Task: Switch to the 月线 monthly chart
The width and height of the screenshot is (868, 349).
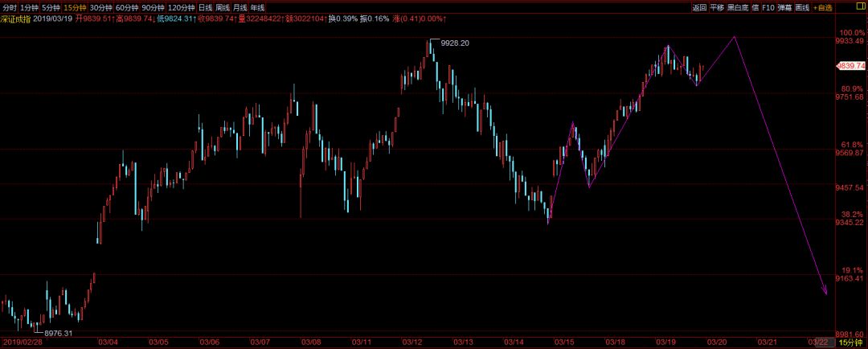Action: click(240, 8)
